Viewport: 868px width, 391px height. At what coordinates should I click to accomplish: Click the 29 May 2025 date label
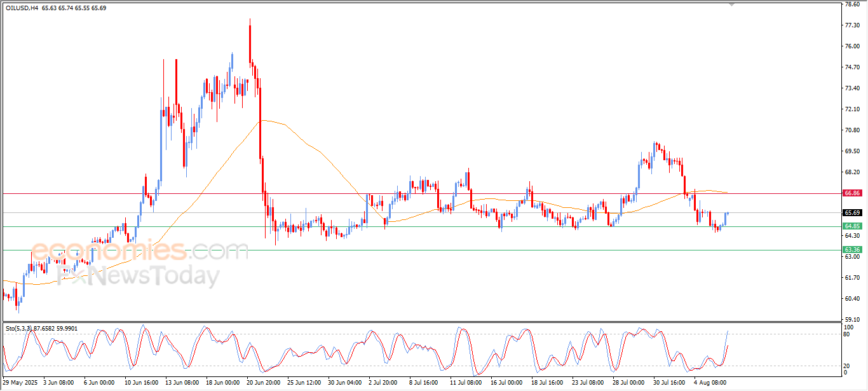pyautogui.click(x=18, y=383)
